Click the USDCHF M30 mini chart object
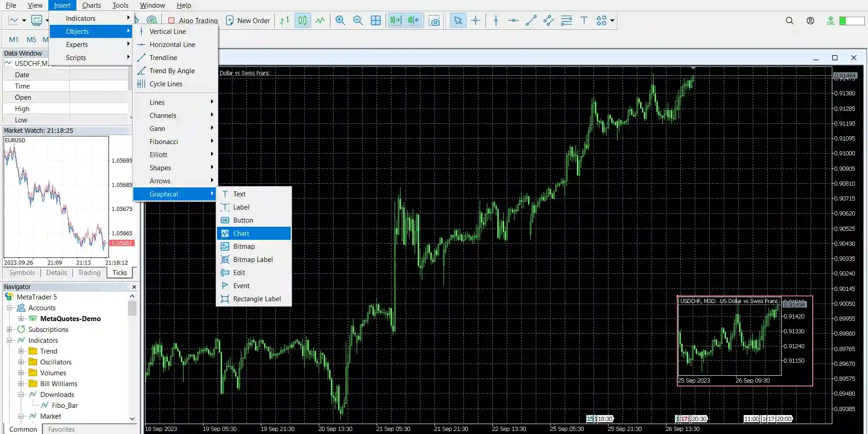The width and height of the screenshot is (868, 434). pos(745,341)
